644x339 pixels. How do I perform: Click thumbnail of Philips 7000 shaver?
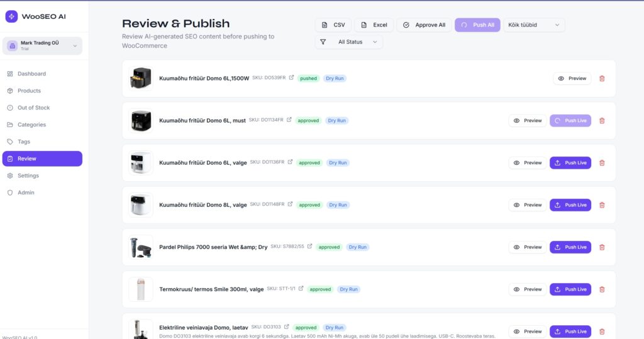click(x=141, y=247)
